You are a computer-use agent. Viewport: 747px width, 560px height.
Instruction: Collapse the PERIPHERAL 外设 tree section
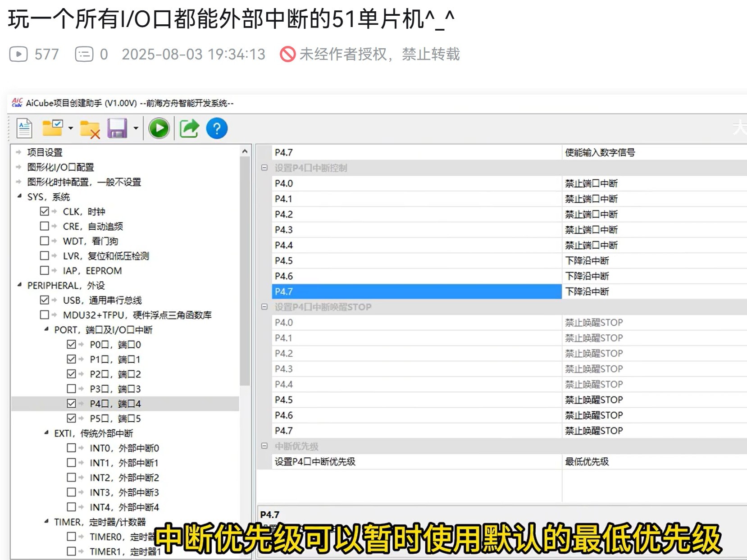click(x=19, y=285)
